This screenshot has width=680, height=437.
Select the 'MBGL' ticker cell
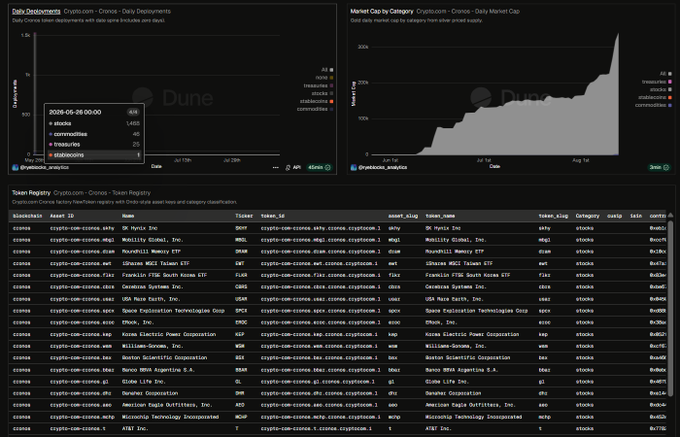[241, 240]
